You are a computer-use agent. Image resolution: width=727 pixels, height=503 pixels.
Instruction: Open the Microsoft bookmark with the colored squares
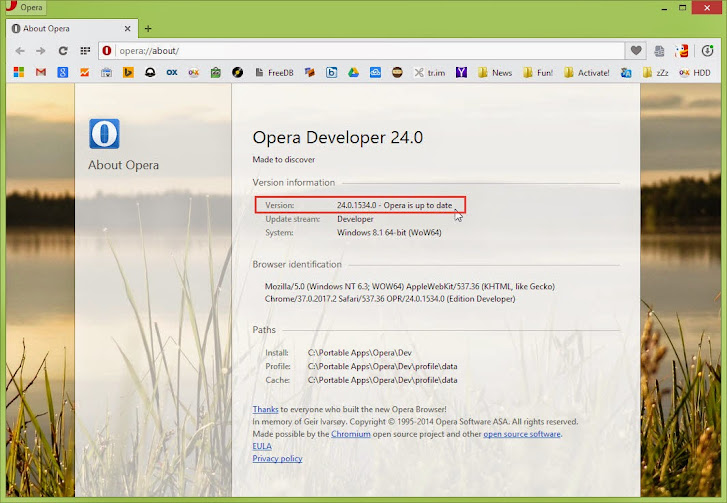(x=19, y=72)
